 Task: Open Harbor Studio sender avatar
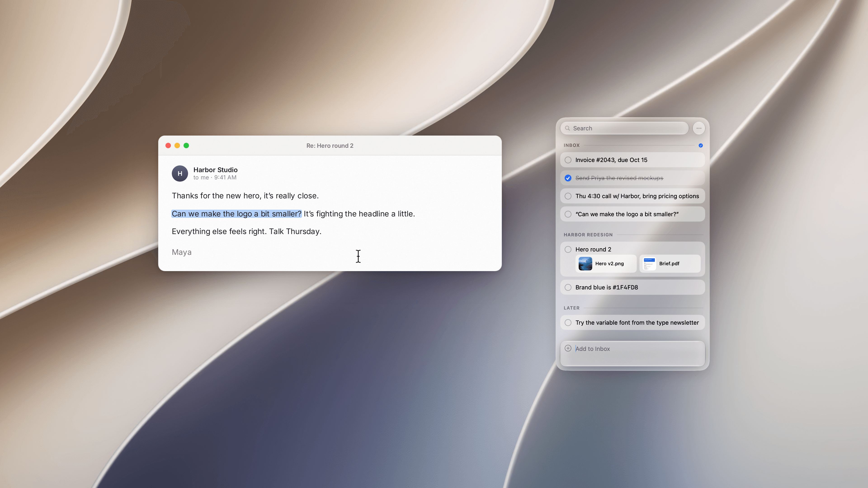[x=180, y=174]
